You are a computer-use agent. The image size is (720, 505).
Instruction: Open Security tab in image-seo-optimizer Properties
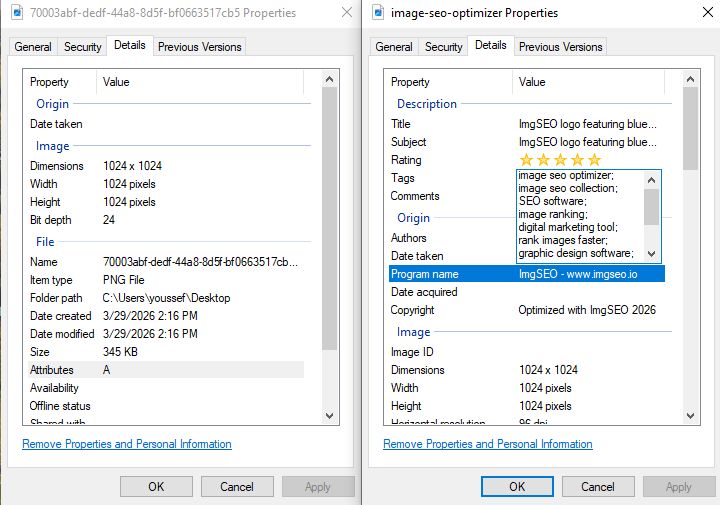pos(444,47)
